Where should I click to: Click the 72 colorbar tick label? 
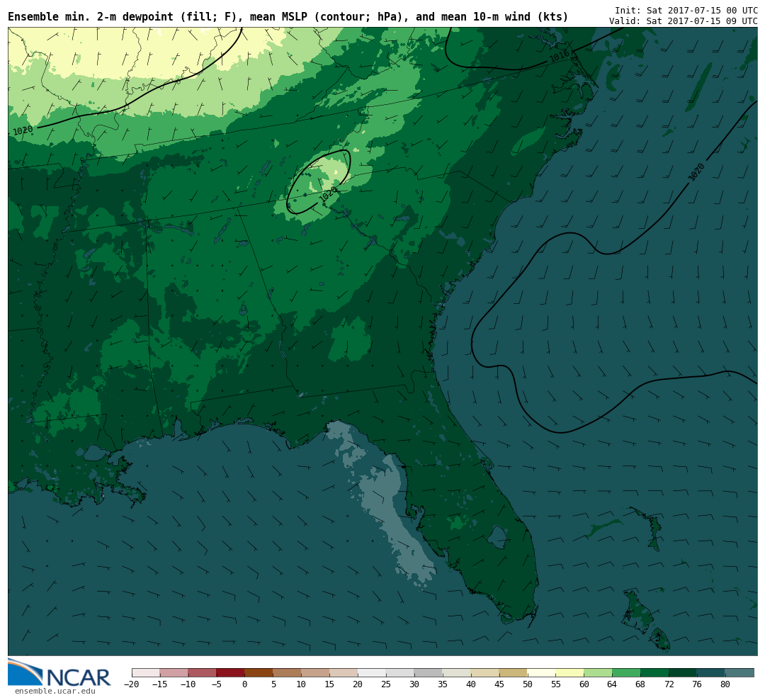669,684
